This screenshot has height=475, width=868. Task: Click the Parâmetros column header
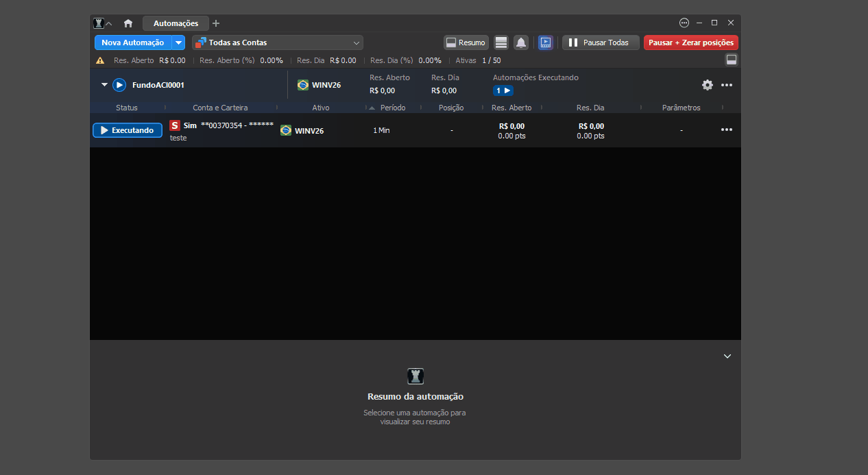click(x=681, y=108)
